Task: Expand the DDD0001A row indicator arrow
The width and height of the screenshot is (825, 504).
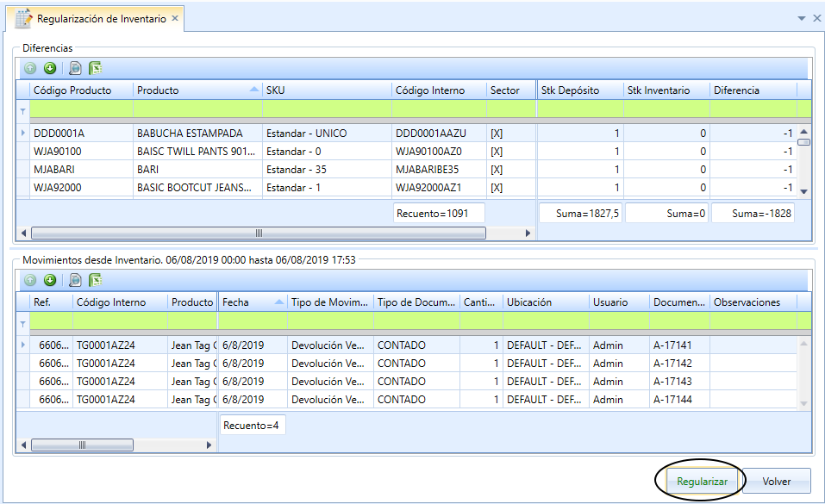Action: (23, 133)
